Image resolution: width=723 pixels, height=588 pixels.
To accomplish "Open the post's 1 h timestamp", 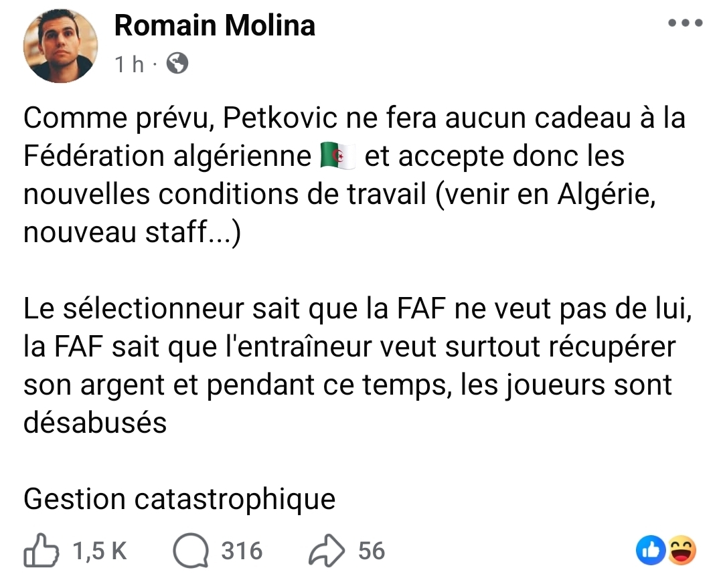I will click(129, 64).
